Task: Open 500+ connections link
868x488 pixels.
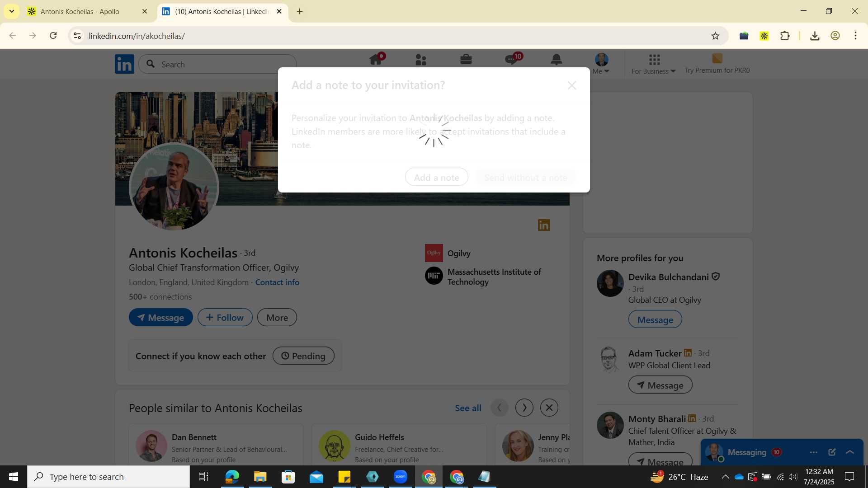Action: [160, 296]
